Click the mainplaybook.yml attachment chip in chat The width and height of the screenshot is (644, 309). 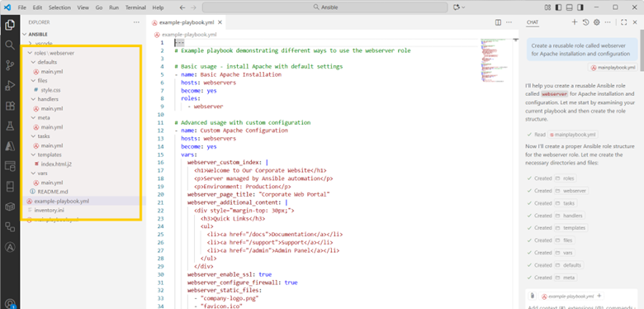point(612,68)
